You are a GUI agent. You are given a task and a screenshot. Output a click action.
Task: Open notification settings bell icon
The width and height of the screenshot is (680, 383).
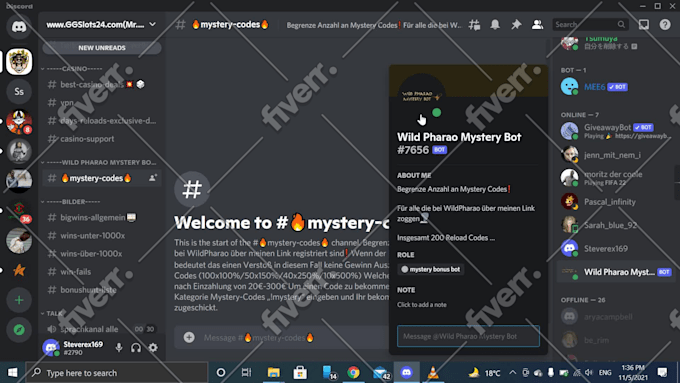495,25
